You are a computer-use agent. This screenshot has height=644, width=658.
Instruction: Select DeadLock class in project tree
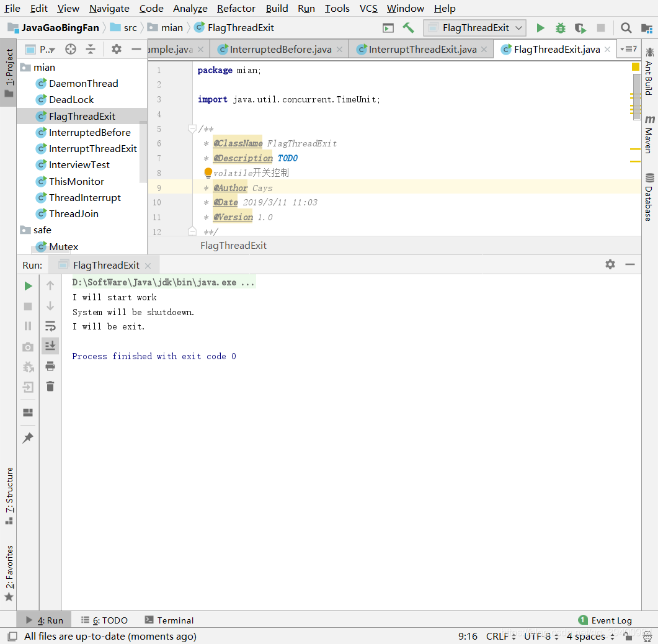71,100
